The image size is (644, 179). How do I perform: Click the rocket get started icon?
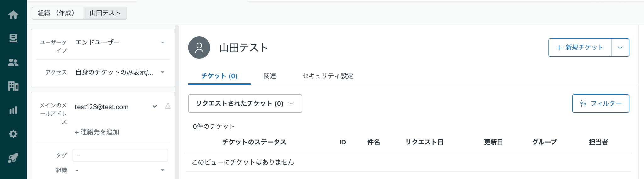(13, 158)
